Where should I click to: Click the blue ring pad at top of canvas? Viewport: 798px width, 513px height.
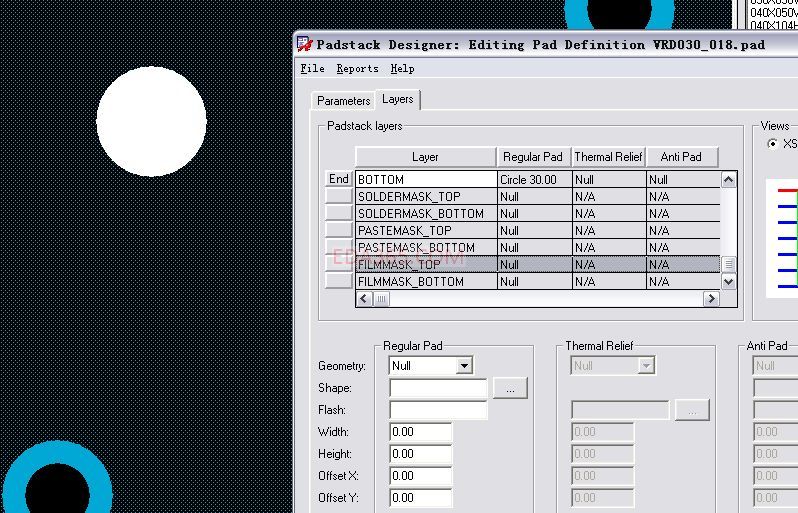point(619,14)
